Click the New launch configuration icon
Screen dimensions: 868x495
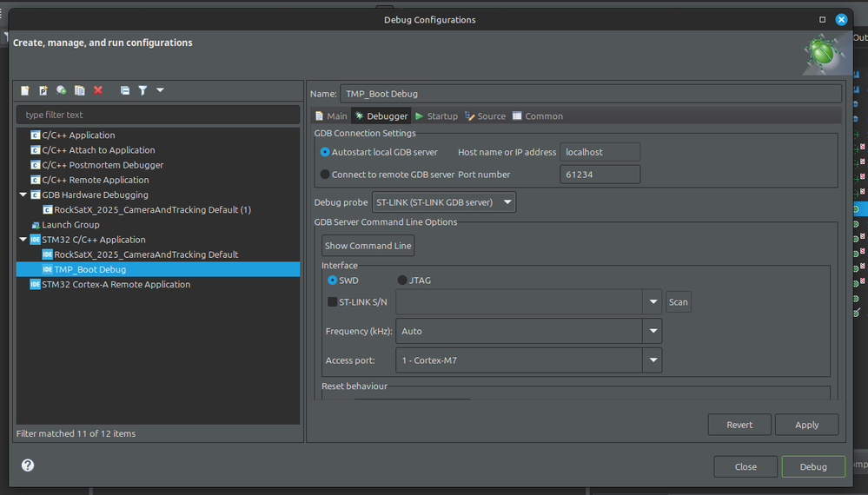(25, 90)
